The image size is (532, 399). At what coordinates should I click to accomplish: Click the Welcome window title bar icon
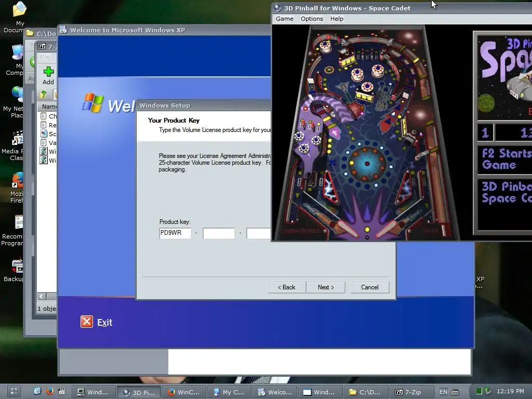click(63, 30)
